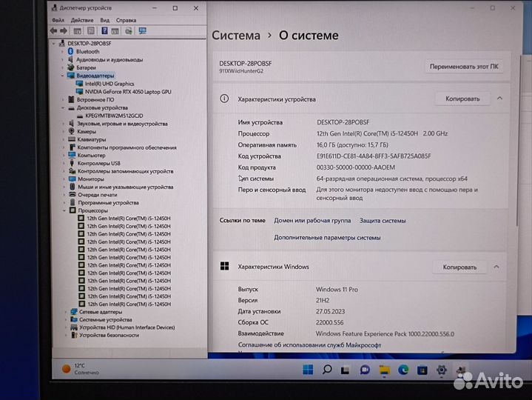Open Microsoft Store from the taskbar
532x400 pixels.
tap(422, 370)
